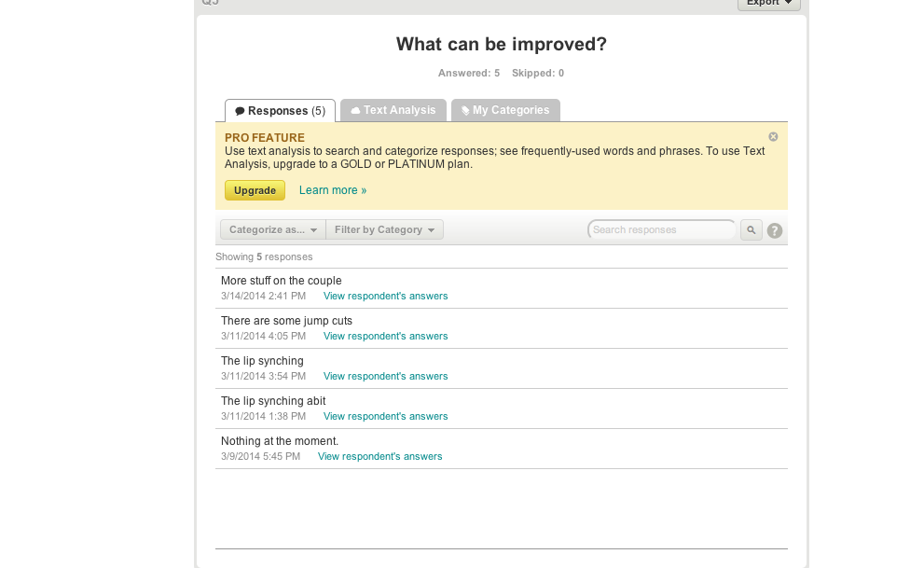
Task: Click the yellow Upgrade button
Action: pyautogui.click(x=255, y=190)
